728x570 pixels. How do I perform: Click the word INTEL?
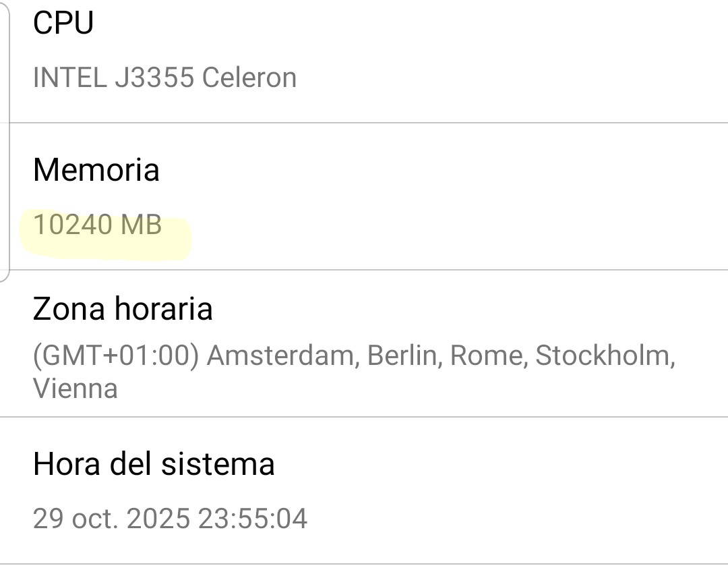pos(69,78)
